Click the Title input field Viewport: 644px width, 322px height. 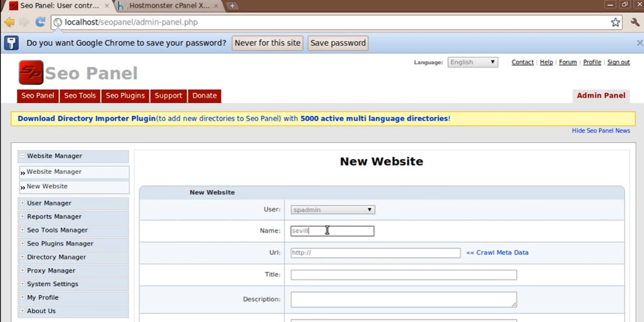coord(404,275)
